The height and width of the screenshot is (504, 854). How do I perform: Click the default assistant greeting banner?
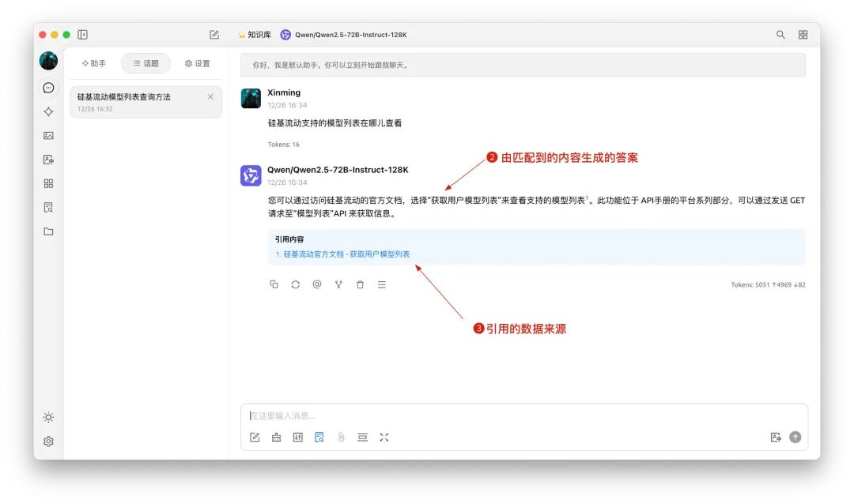point(523,66)
